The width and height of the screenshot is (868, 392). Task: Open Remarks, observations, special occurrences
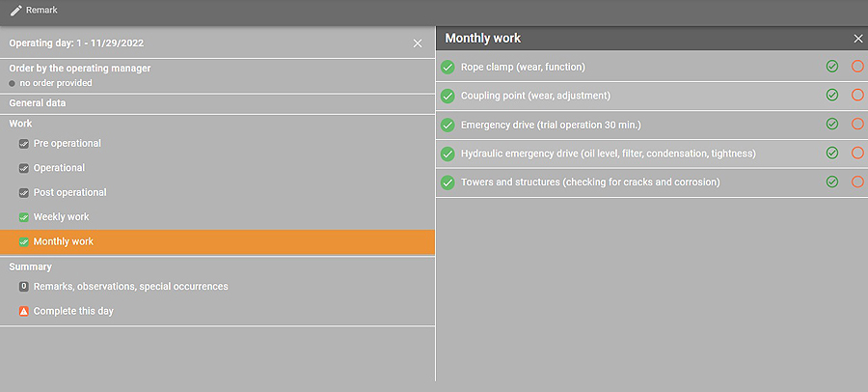(x=130, y=287)
